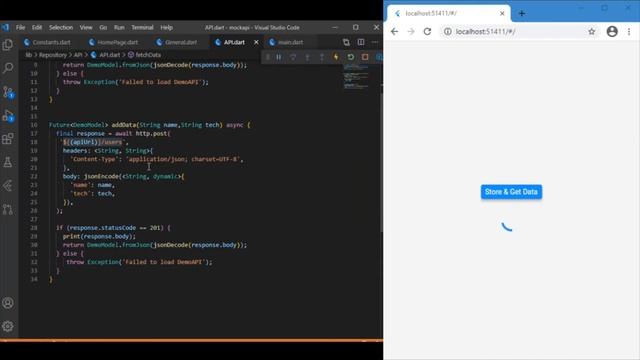Click the debug Step Into button
The width and height of the screenshot is (640, 360).
click(307, 57)
